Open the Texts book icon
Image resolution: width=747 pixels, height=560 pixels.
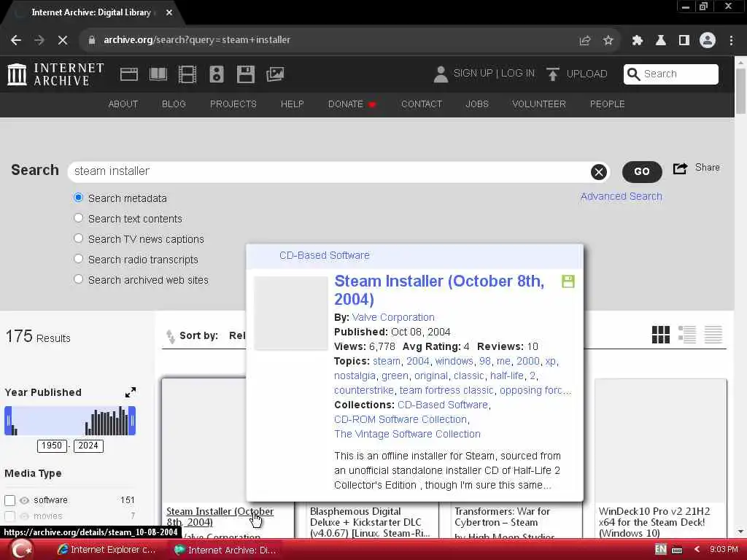[158, 74]
